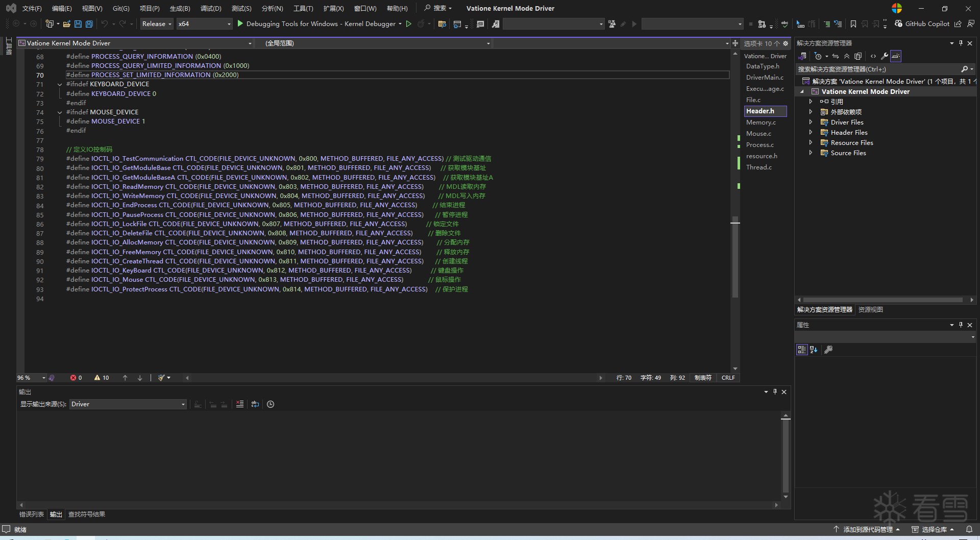980x540 pixels.
Task: Switch to the 错误列表 tab
Action: point(32,514)
